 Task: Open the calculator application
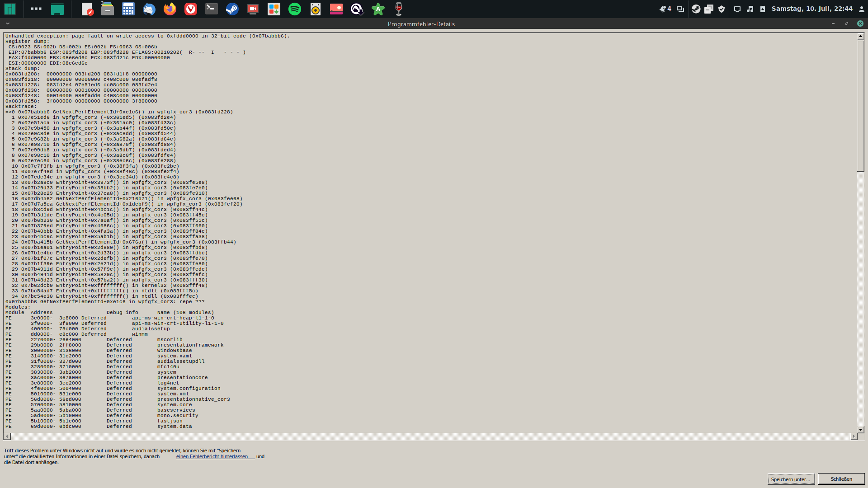tap(128, 9)
